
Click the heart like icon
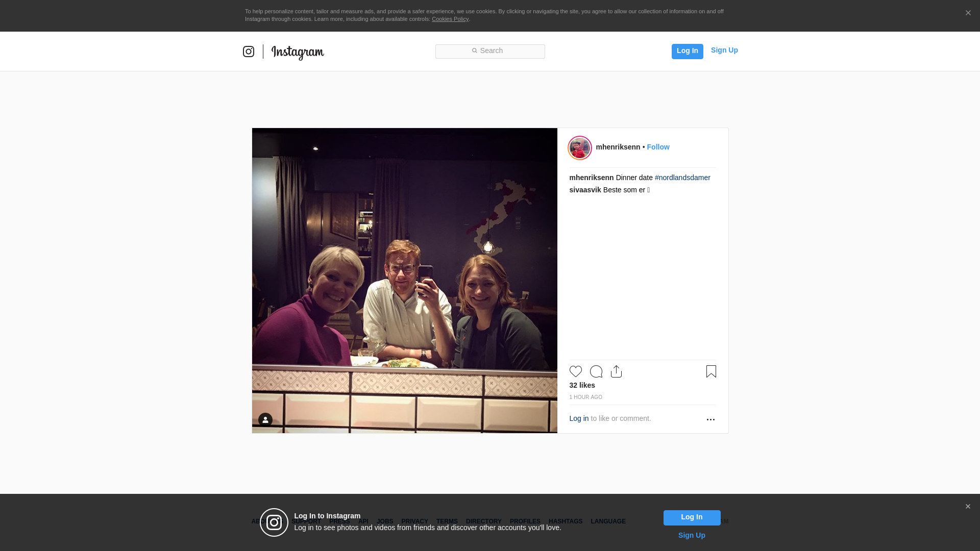(x=575, y=371)
